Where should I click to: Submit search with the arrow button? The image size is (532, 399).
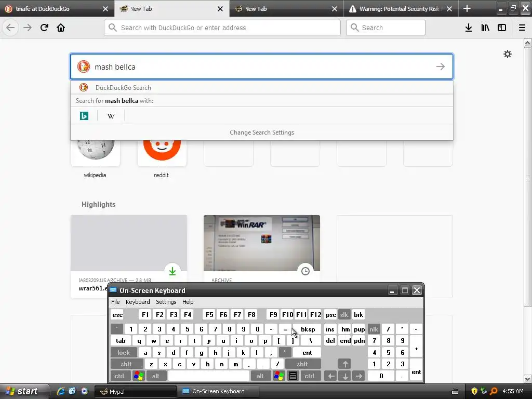point(441,66)
